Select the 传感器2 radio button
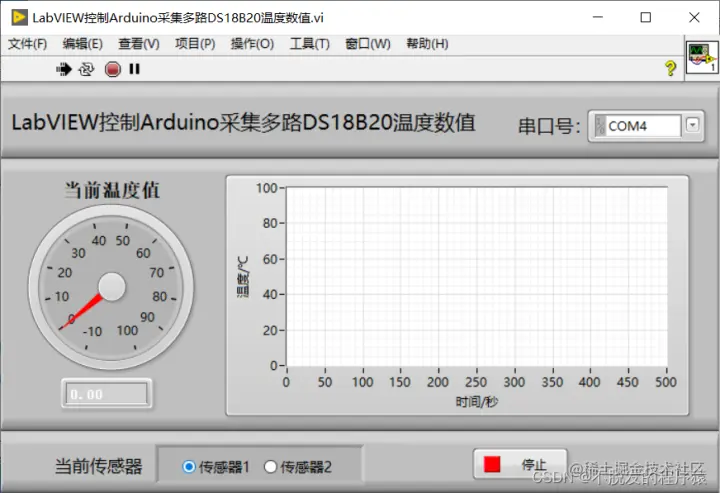The width and height of the screenshot is (720, 493). (270, 467)
